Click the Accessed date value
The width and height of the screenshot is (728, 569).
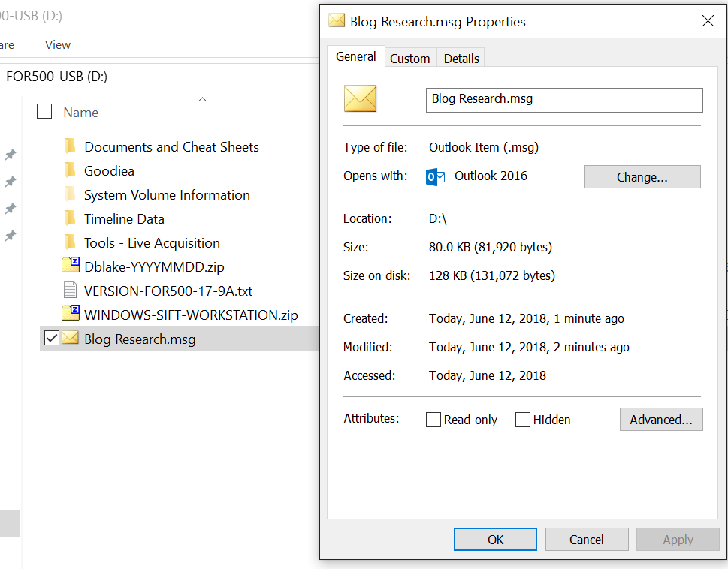[x=487, y=375]
